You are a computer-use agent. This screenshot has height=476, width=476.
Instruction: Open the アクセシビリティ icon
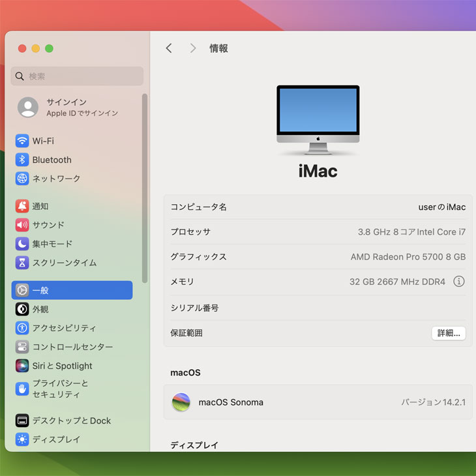coord(22,328)
